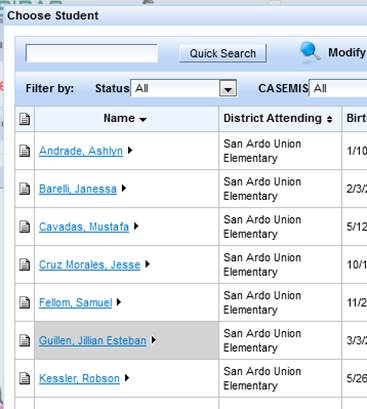This screenshot has height=409, width=367.
Task: Expand arrow next to Cruz Morales, Jesse
Action: tap(147, 264)
